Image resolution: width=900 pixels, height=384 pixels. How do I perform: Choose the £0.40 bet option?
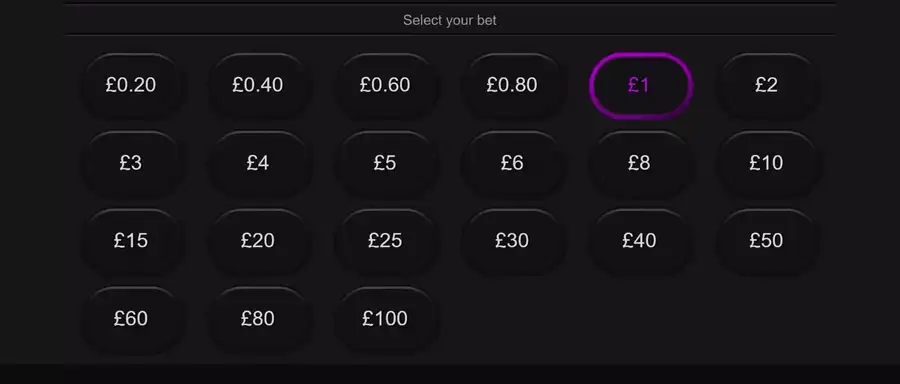point(258,86)
